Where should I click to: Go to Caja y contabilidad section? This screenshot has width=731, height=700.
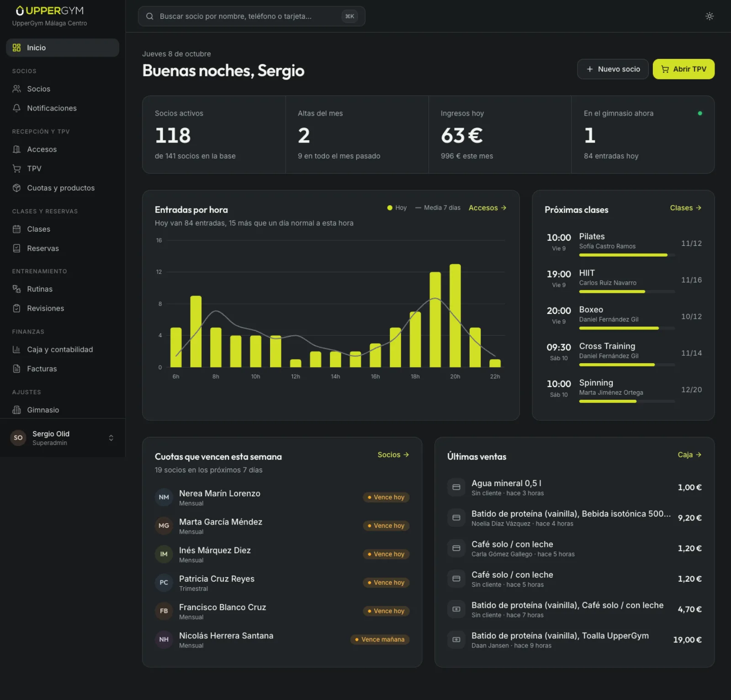63,349
